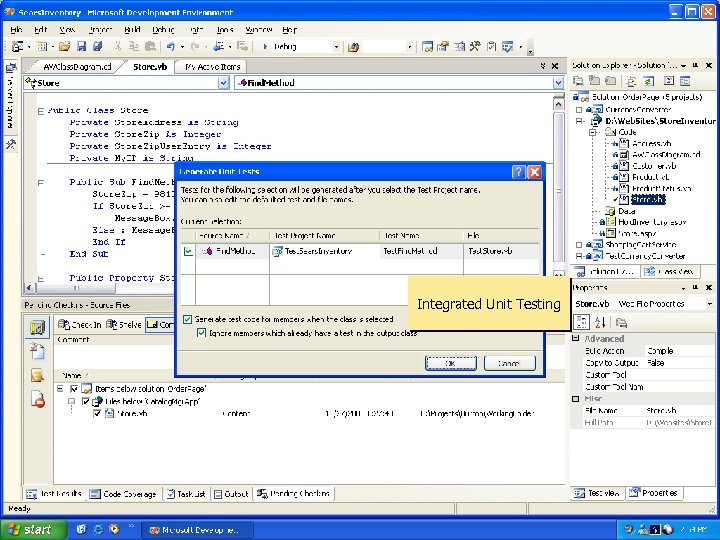This screenshot has width=720, height=540.
Task: Switch to the Task List tab
Action: (x=186, y=494)
